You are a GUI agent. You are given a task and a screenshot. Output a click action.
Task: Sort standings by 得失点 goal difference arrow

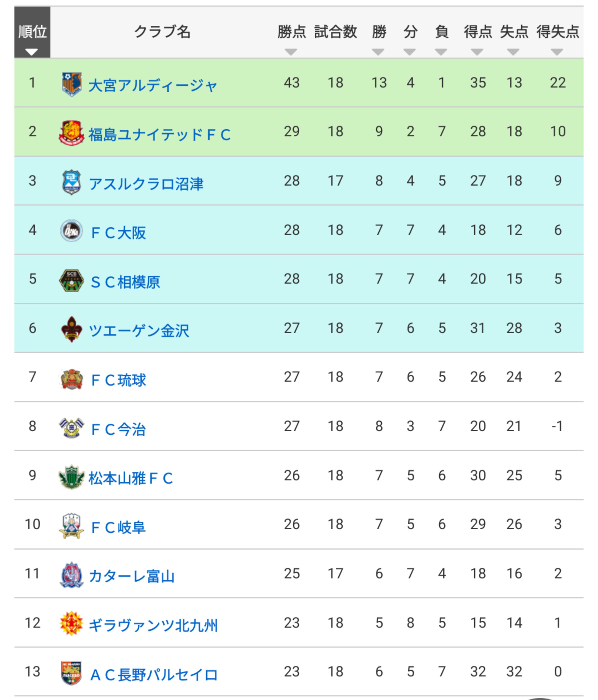557,52
